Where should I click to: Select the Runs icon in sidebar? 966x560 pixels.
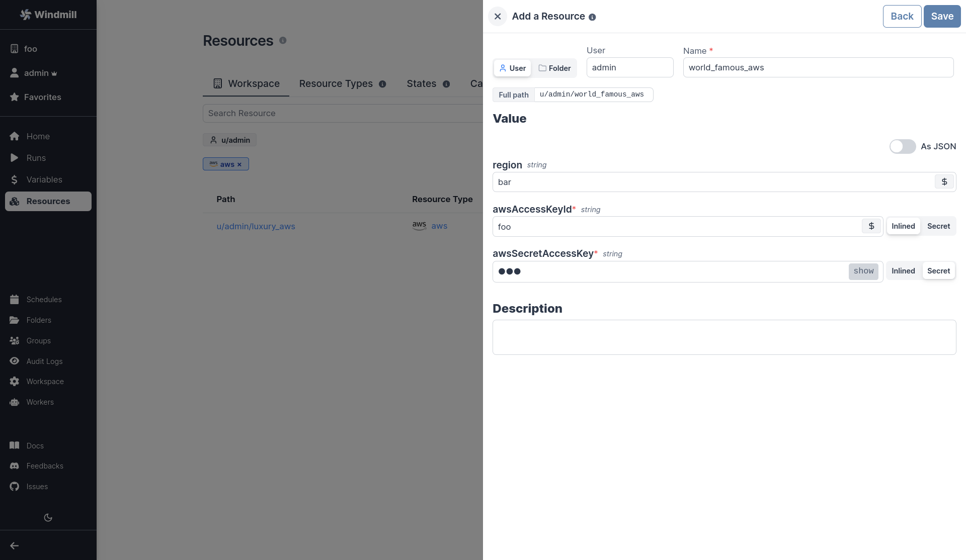pos(15,157)
